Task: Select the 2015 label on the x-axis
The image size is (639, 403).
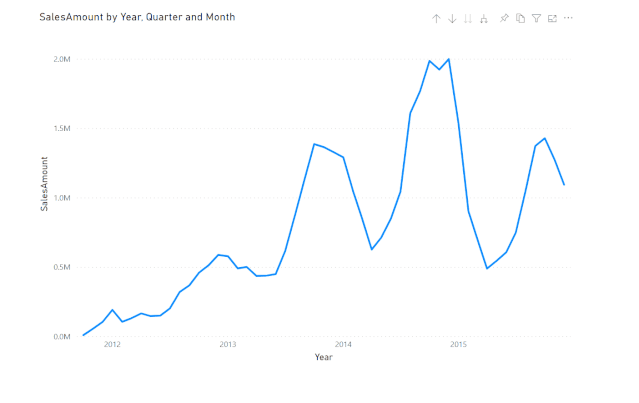Action: pyautogui.click(x=458, y=345)
